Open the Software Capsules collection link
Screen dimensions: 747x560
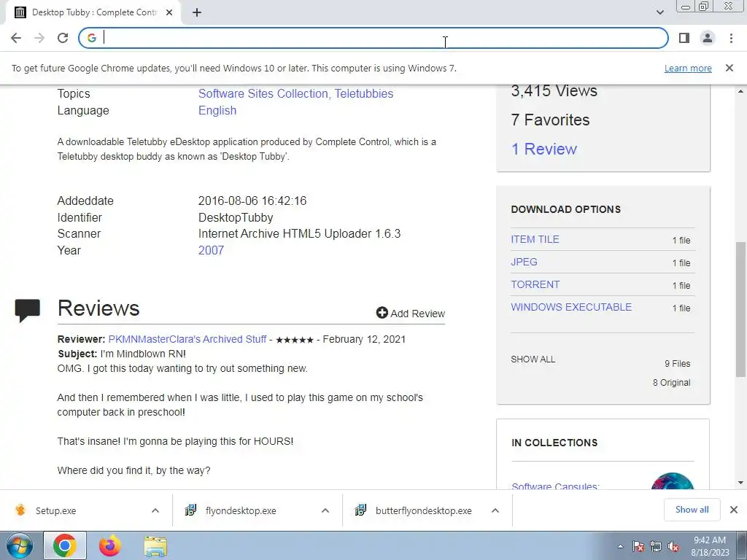555,486
